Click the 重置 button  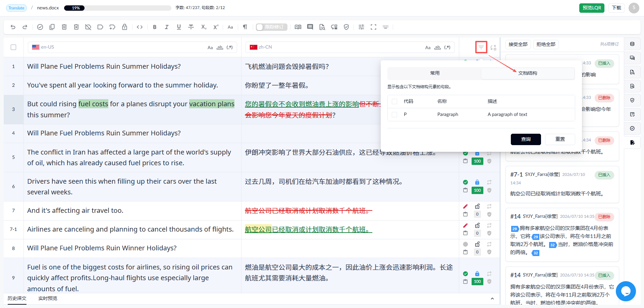[x=560, y=139]
